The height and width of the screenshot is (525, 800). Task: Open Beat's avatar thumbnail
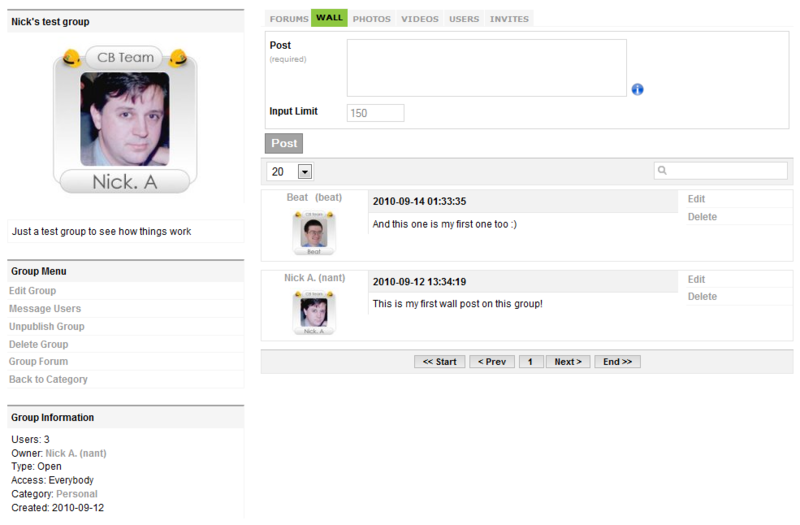314,233
